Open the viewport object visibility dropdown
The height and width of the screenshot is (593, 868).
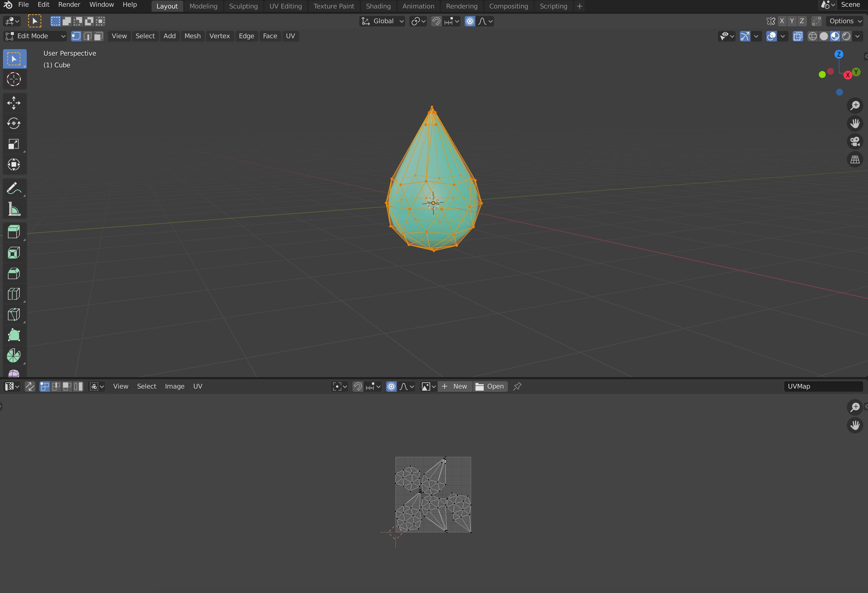(x=727, y=36)
